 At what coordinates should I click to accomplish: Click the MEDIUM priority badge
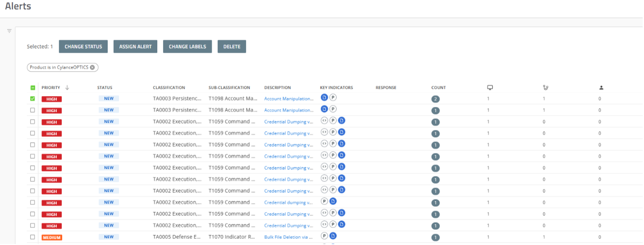click(x=52, y=237)
